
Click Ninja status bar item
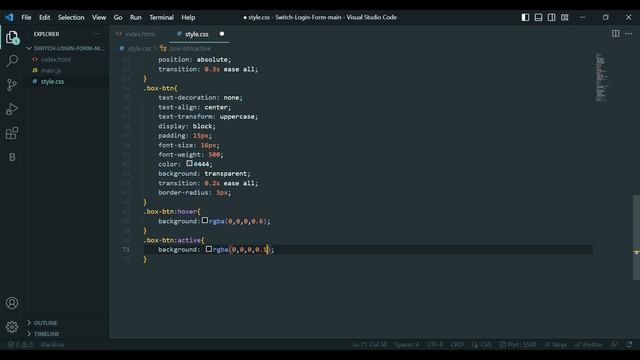coord(556,344)
